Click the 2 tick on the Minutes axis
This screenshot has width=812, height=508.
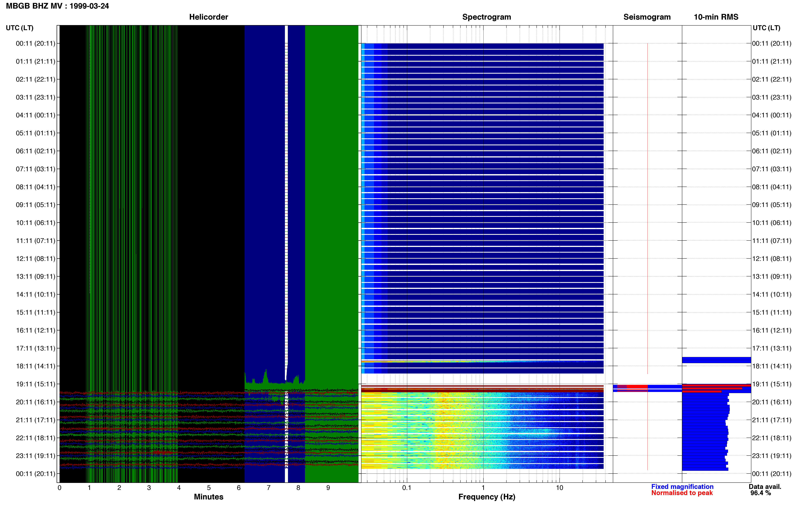[x=119, y=488]
